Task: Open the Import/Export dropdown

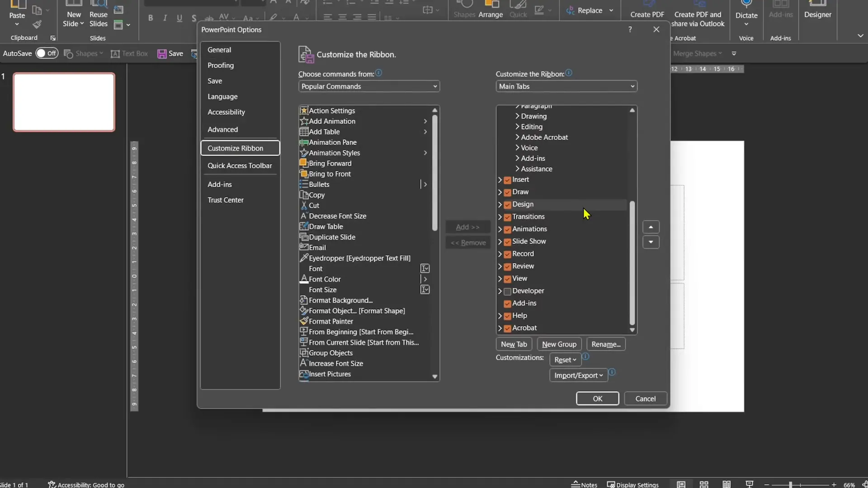Action: point(578,375)
